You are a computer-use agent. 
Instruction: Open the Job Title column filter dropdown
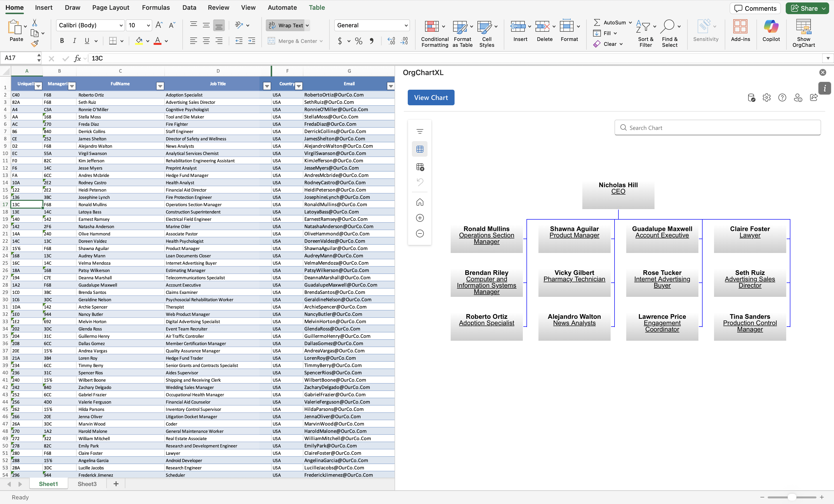coord(267,86)
